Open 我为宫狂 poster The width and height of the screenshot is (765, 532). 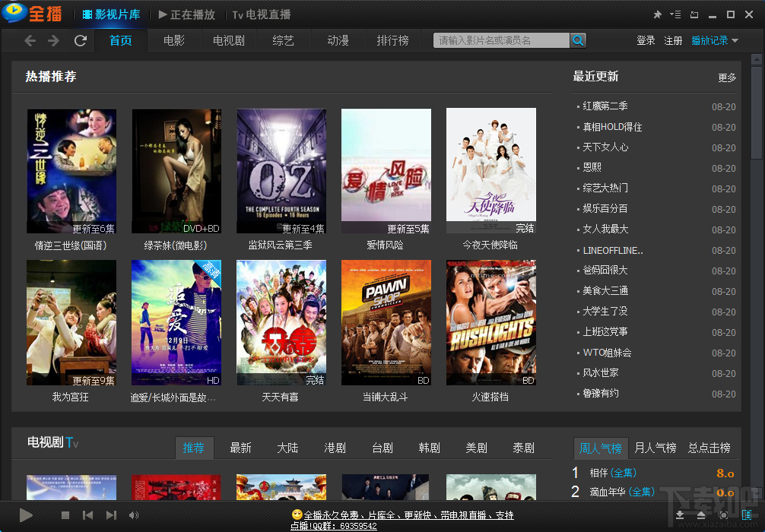[71, 323]
